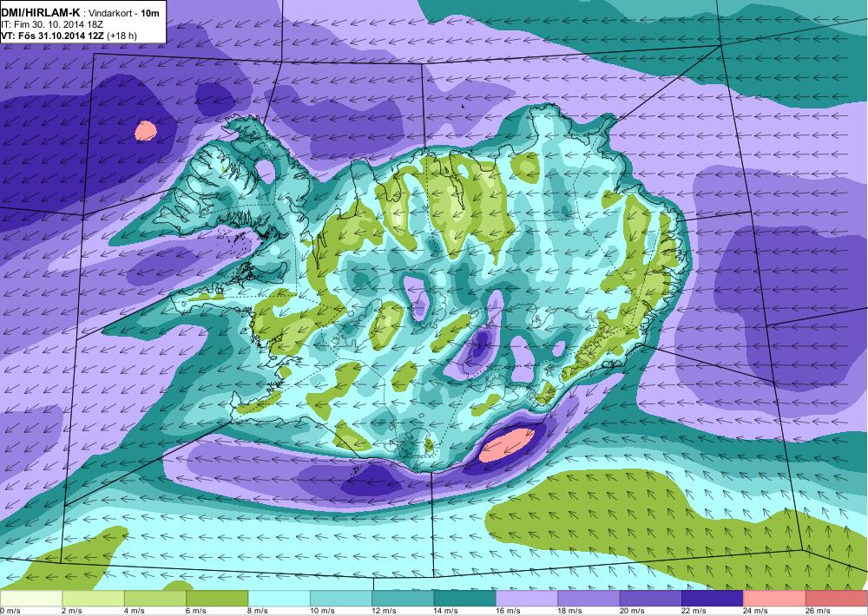Click the "IT: Fim 30. 10. 2014 18Z" line
This screenshot has height=616, width=868.
pyautogui.click(x=52, y=24)
